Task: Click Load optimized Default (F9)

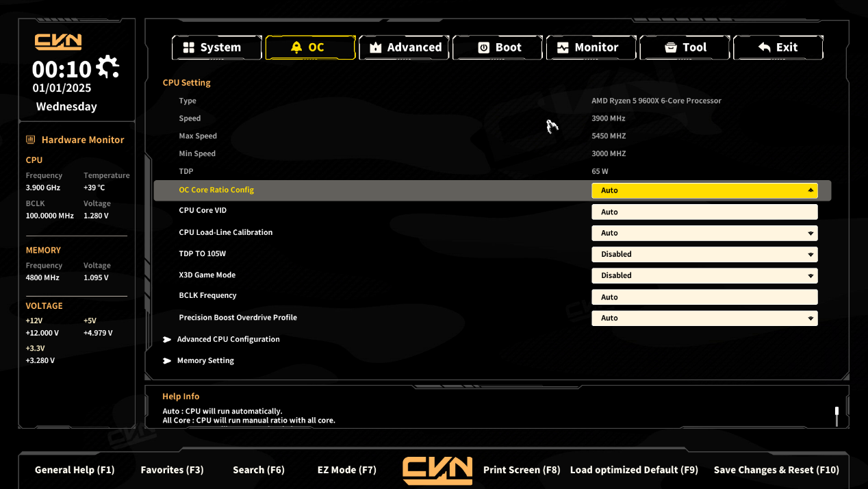Action: coord(634,470)
